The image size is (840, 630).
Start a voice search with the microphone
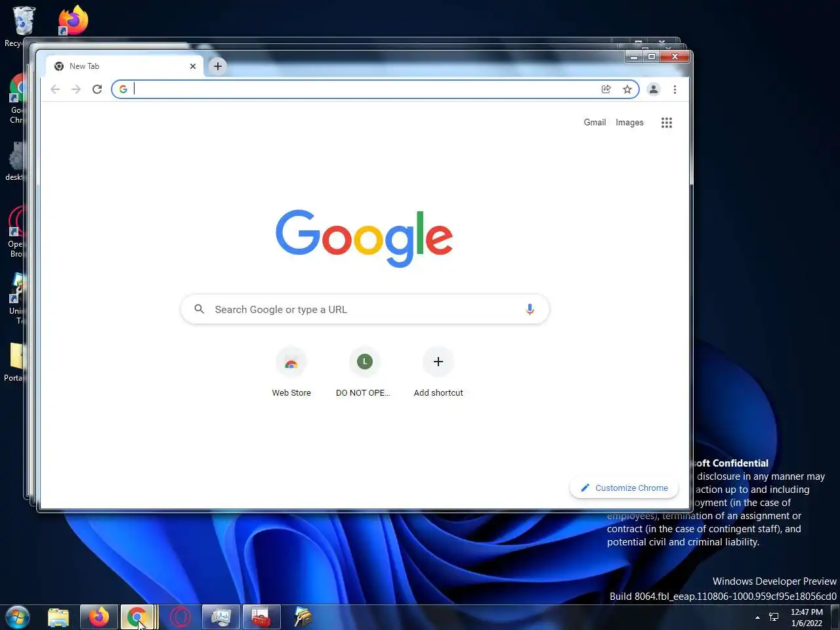(x=530, y=309)
